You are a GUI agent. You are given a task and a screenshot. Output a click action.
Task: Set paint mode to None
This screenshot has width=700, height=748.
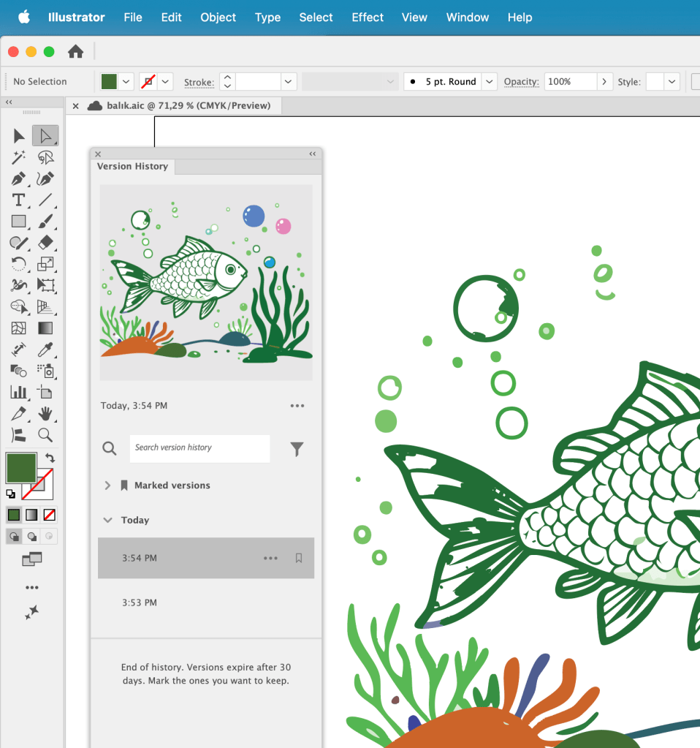[x=50, y=515]
